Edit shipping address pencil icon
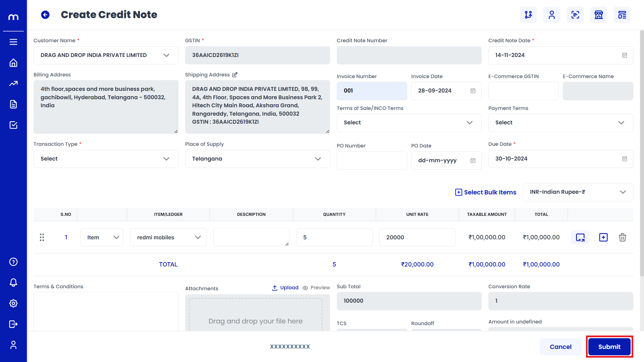Image resolution: width=644 pixels, height=362 pixels. point(235,75)
